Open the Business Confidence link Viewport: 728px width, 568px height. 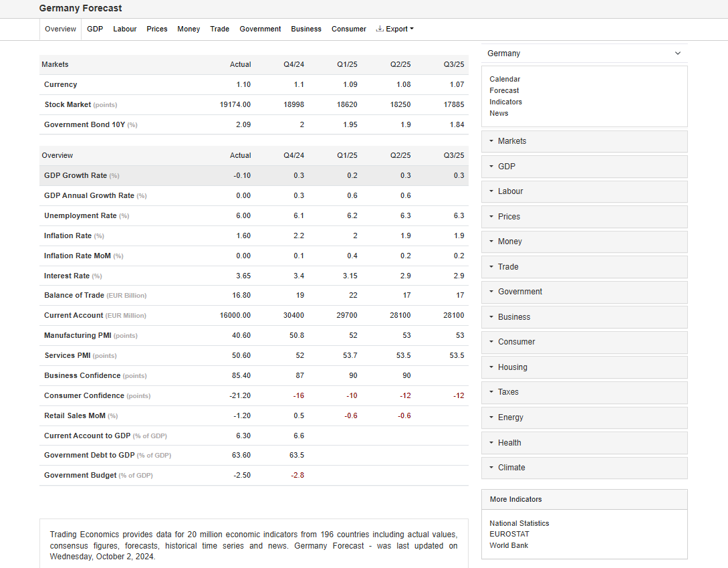coord(82,375)
